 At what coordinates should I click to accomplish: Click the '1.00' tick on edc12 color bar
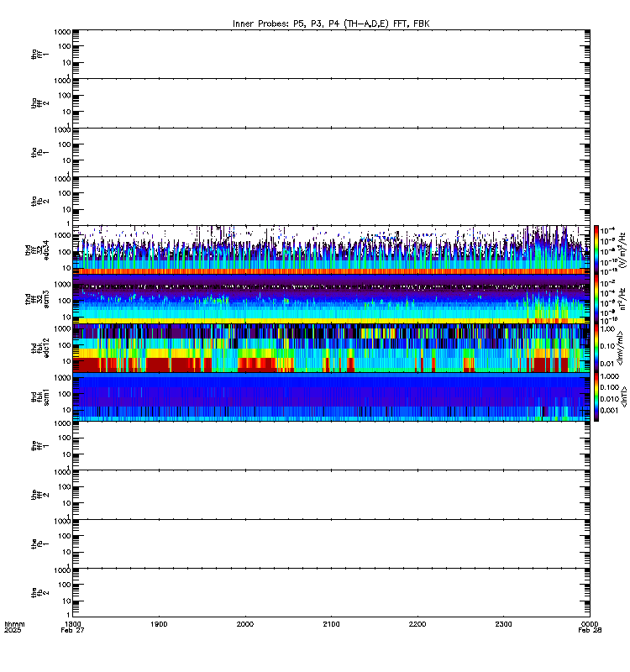pyautogui.click(x=607, y=329)
